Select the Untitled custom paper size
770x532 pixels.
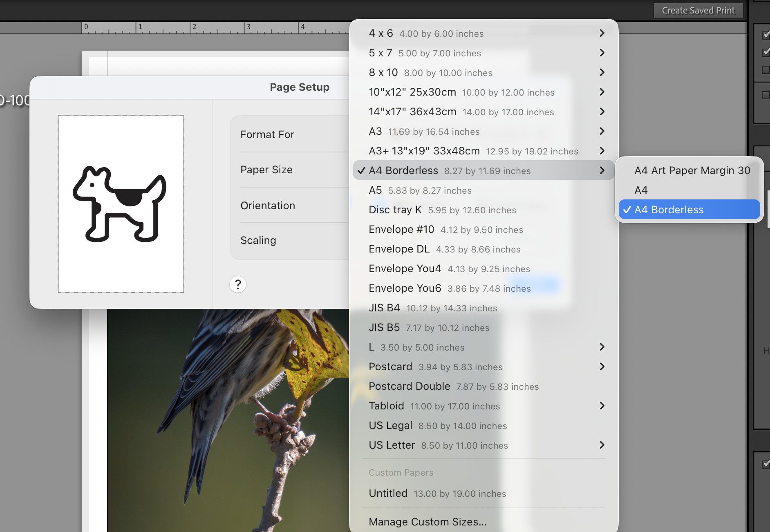(x=437, y=494)
